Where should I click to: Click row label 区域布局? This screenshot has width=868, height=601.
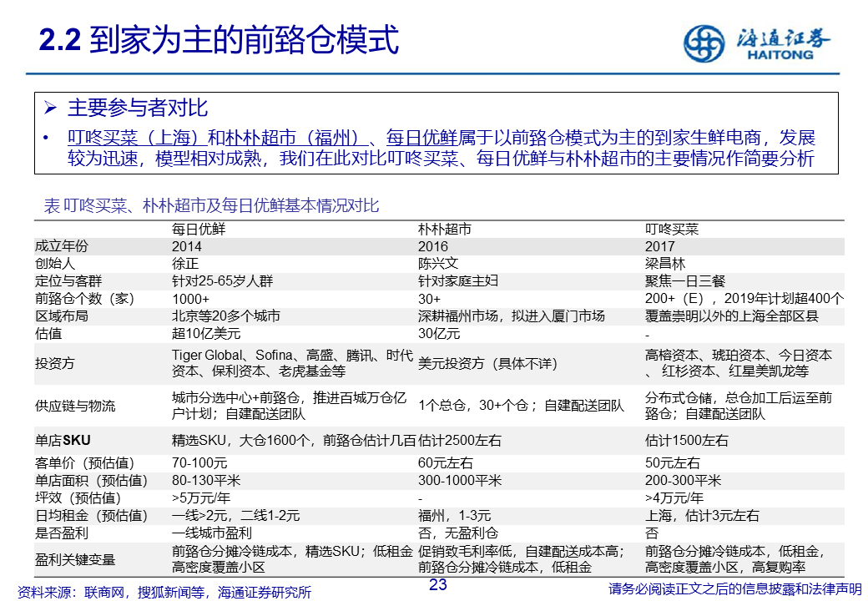click(62, 316)
